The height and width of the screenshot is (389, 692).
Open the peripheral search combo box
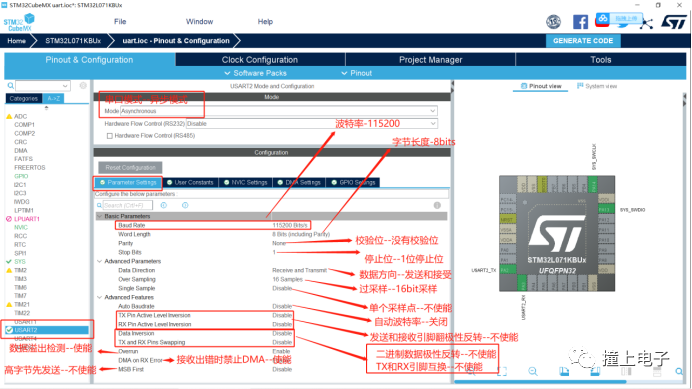[43, 85]
